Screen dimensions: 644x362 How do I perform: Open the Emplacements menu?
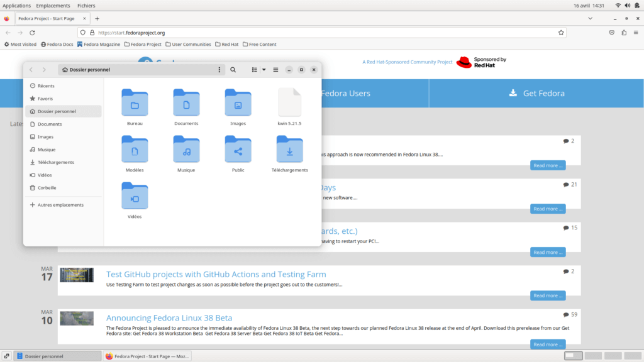pyautogui.click(x=53, y=5)
